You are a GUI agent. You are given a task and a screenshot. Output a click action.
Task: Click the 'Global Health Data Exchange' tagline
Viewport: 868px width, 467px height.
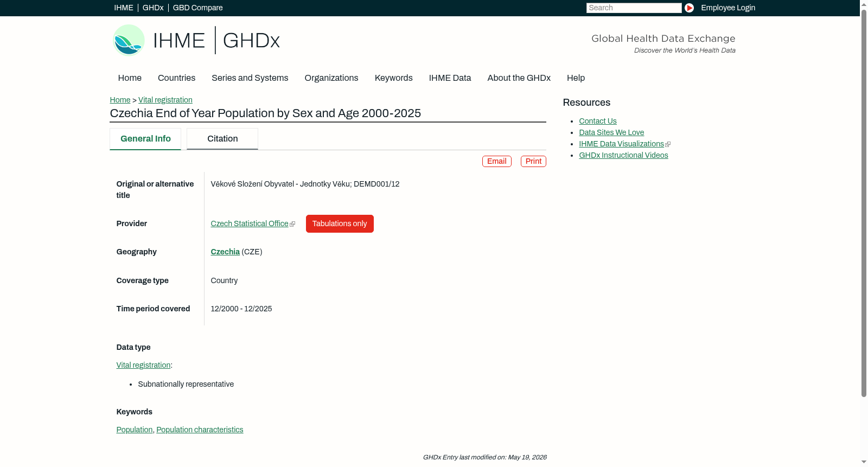663,39
